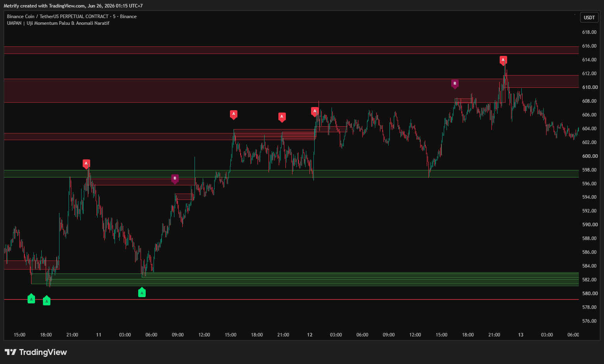Viewport: 604px width, 364px height.
Task: Click the 600.00 price axis label
Action: pyautogui.click(x=589, y=156)
